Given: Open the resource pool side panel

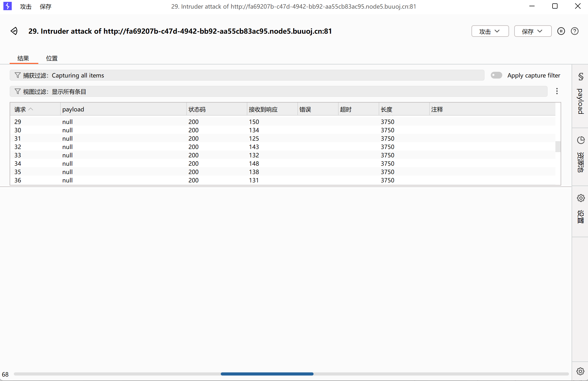Looking at the screenshot, I should pos(580,140).
